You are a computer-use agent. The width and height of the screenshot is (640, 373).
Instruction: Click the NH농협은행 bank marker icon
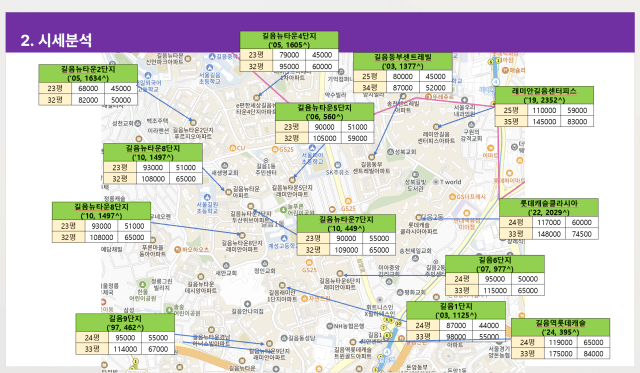pyautogui.click(x=330, y=326)
